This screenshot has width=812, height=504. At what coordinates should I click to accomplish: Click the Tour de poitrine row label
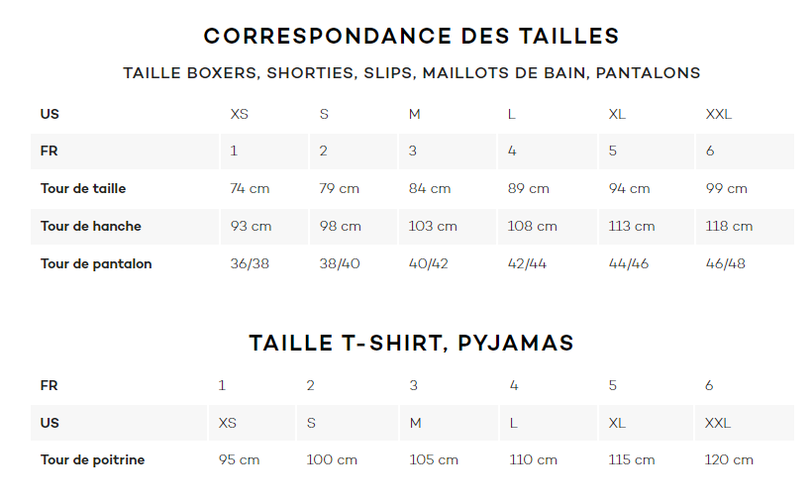point(92,460)
